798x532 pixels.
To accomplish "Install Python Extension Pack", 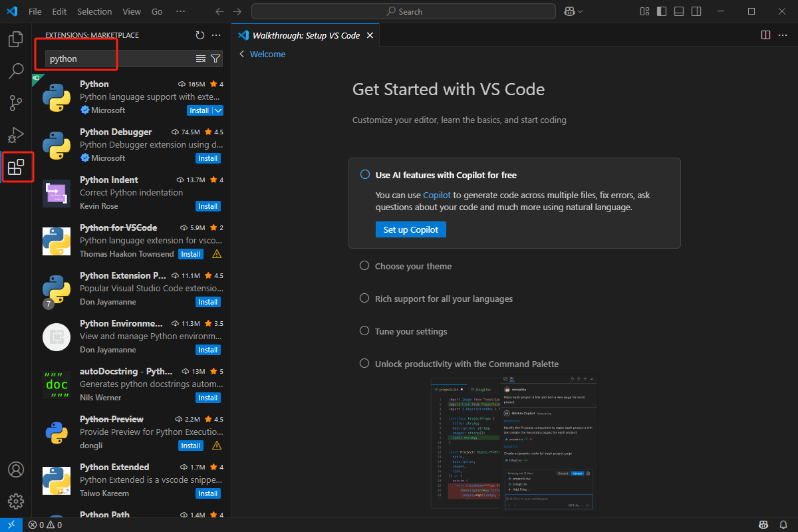I will pyautogui.click(x=208, y=302).
